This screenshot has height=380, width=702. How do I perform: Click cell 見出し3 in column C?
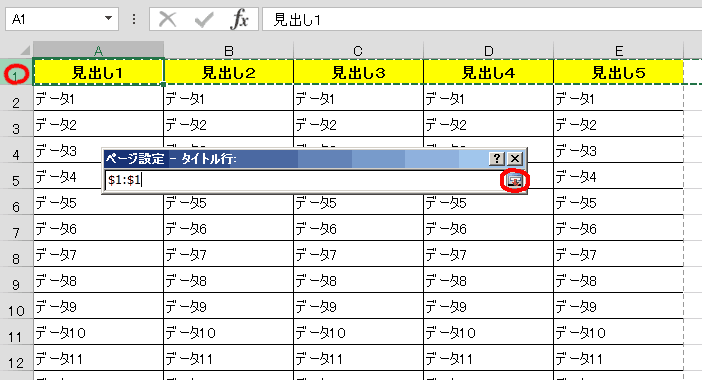359,72
